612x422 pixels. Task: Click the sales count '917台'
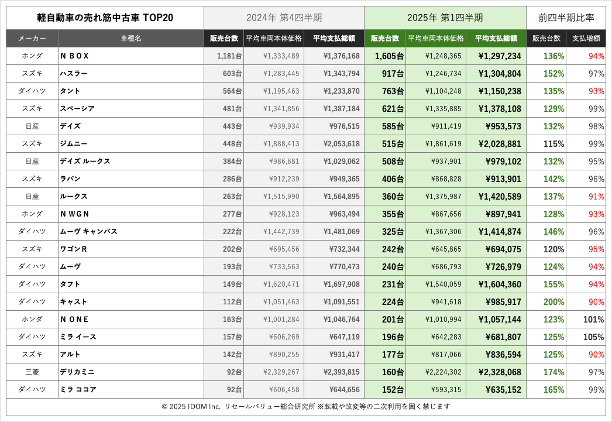point(393,74)
